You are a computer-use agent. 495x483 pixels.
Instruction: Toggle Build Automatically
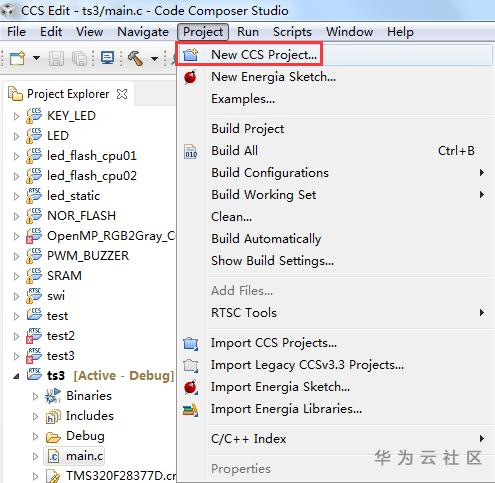pyautogui.click(x=335, y=239)
